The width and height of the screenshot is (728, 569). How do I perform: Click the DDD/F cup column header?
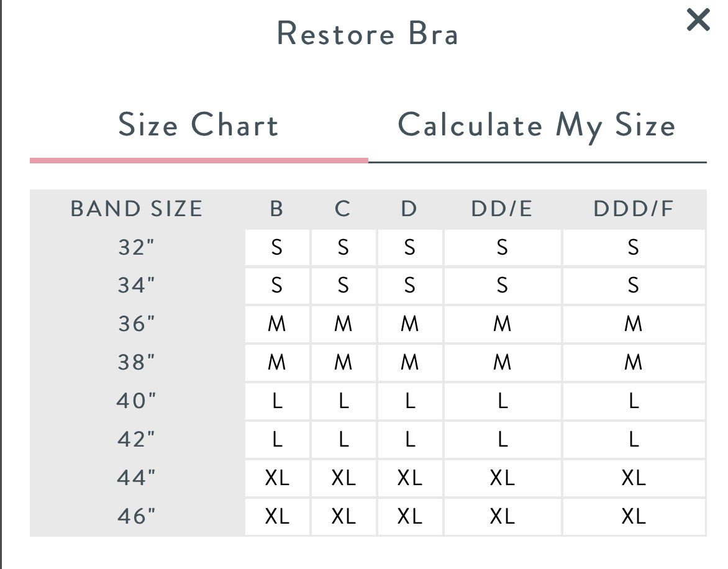pos(634,209)
